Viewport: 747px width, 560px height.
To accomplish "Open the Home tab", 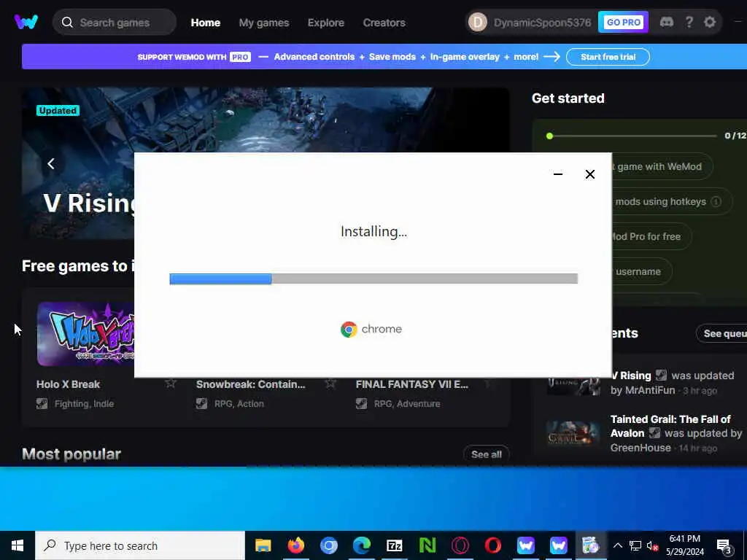I will tap(205, 23).
